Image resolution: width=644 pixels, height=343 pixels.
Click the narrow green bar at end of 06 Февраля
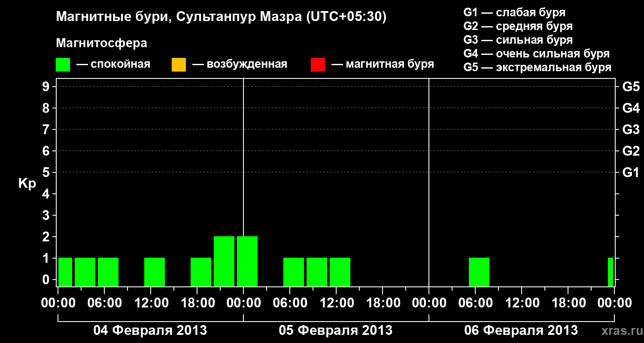(x=611, y=272)
